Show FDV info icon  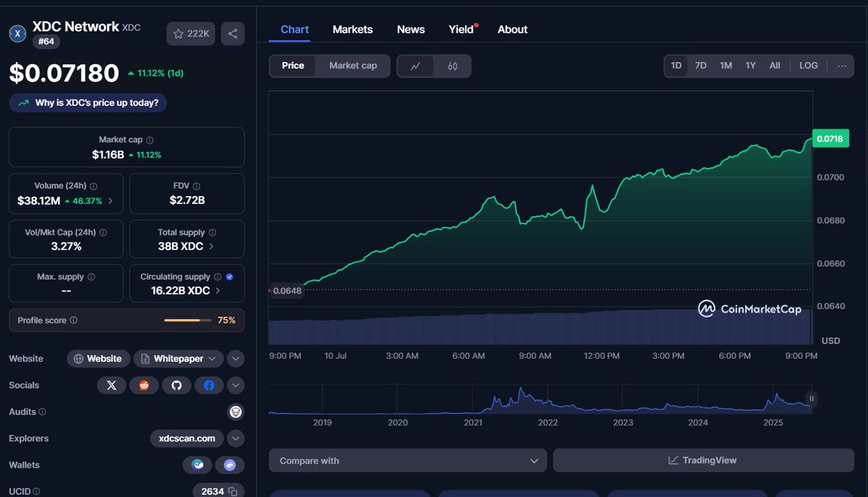pos(197,186)
